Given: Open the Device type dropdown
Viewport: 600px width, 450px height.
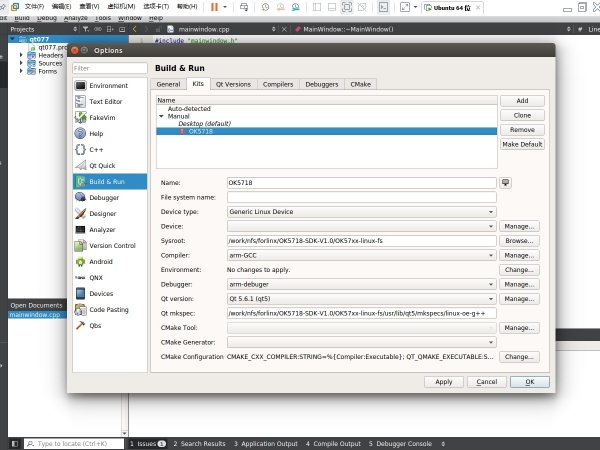Looking at the screenshot, I should (362, 212).
